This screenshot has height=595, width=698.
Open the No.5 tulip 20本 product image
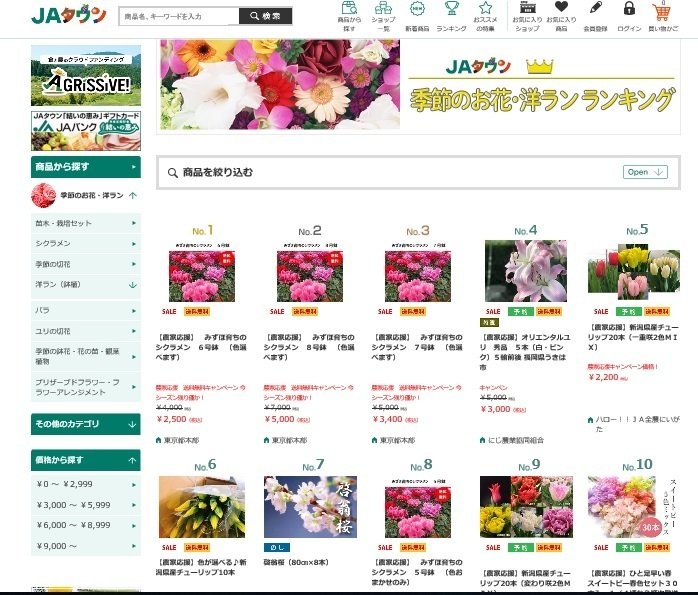[x=634, y=271]
